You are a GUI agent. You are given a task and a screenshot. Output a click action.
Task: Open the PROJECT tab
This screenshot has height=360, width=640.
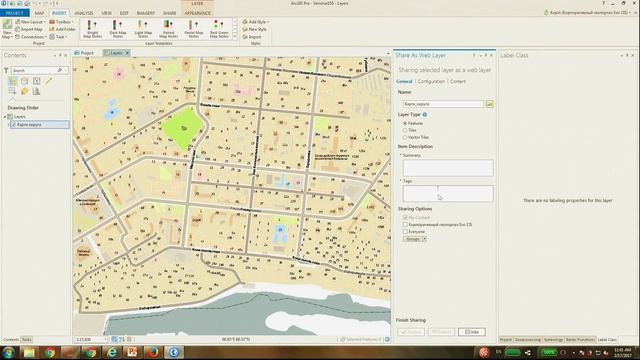[x=15, y=13]
